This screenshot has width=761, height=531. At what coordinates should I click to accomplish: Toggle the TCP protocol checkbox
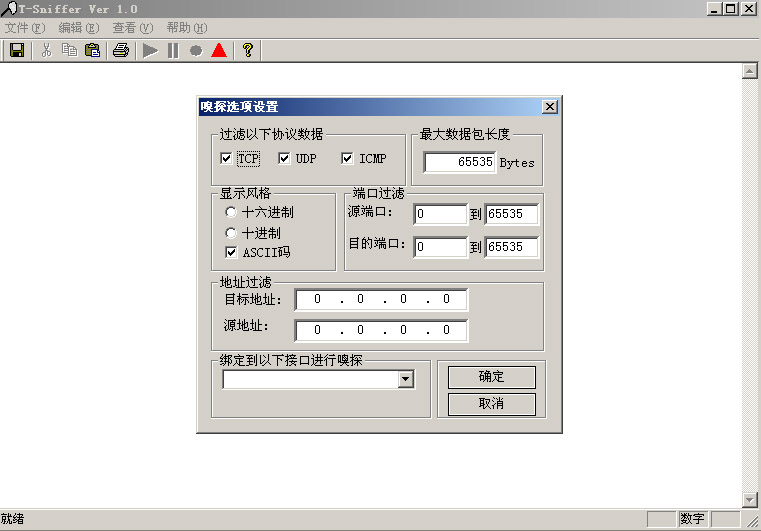[x=226, y=159]
